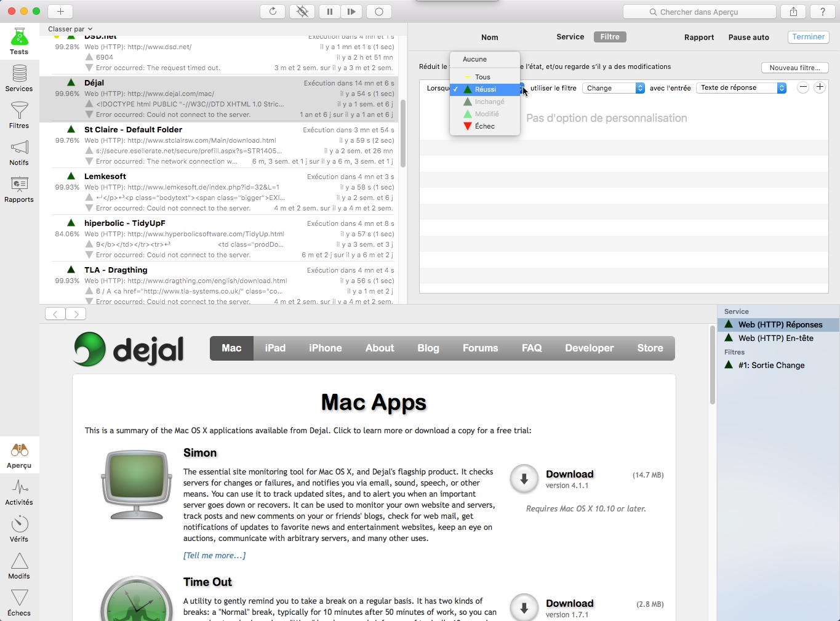
Task: Go forward with preview right arrow
Action: (76, 314)
